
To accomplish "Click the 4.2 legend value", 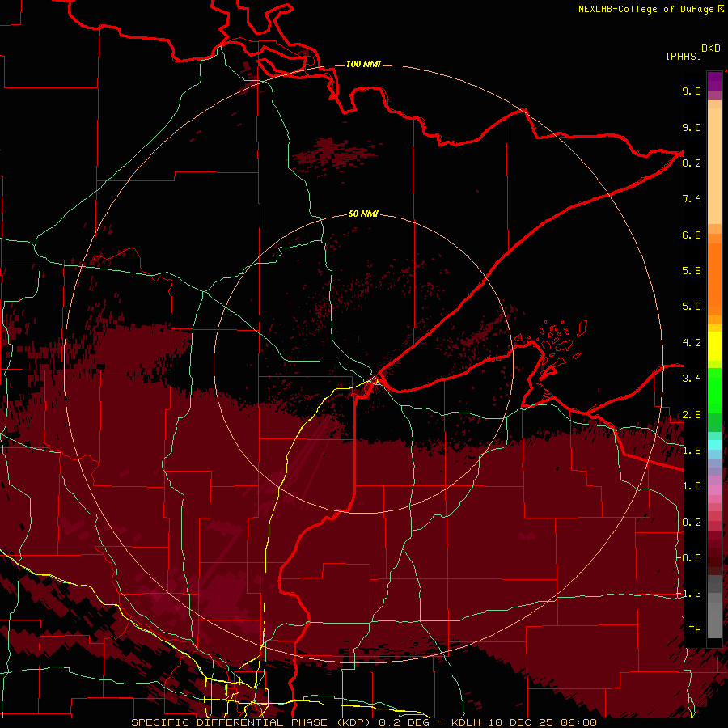I will click(692, 343).
